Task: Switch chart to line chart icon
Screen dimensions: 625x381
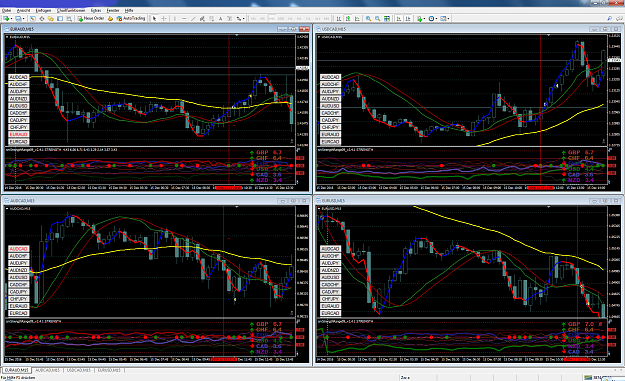Action: pos(357,18)
